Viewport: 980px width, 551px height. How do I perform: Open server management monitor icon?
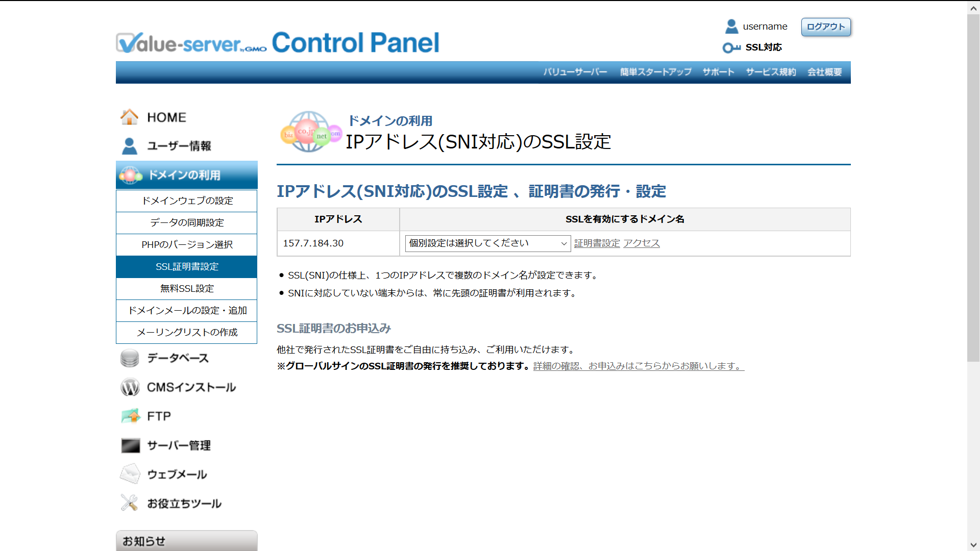130,445
